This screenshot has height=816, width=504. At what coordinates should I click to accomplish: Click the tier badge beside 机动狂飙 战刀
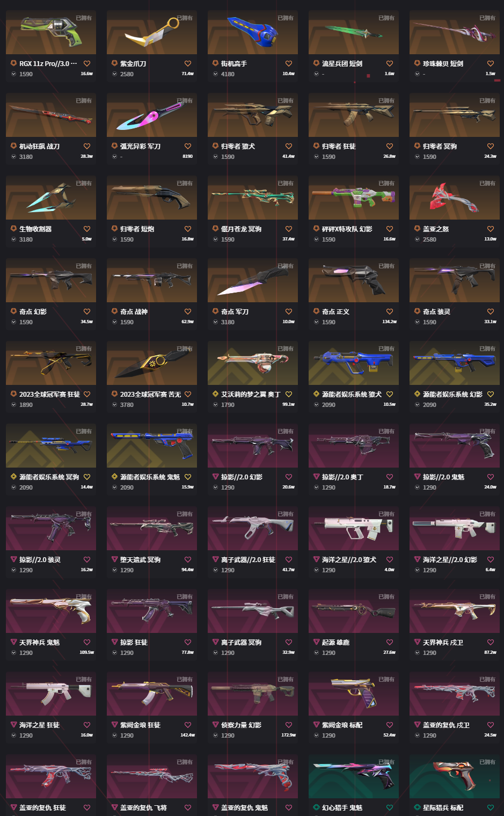pyautogui.click(x=14, y=146)
